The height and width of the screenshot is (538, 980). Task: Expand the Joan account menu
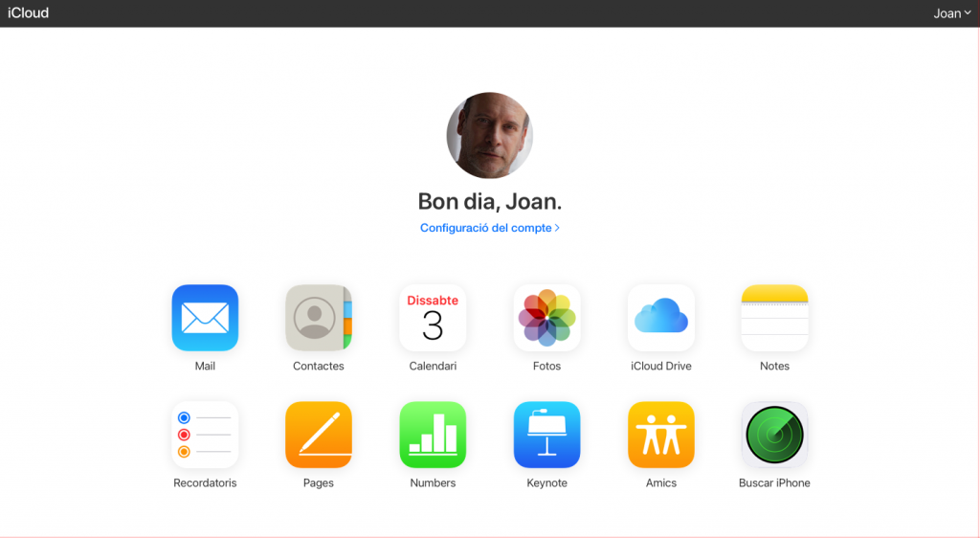point(952,13)
